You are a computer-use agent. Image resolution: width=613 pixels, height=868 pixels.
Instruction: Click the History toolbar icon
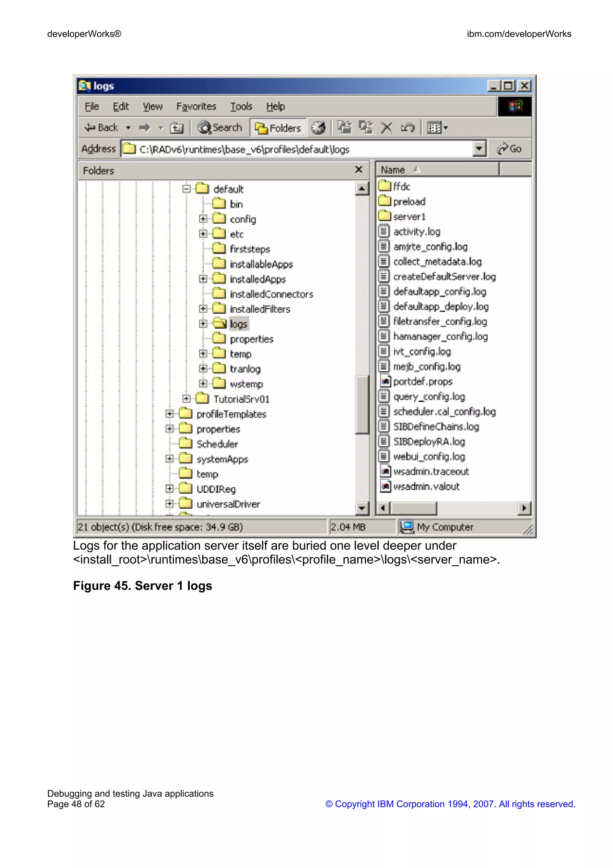pyautogui.click(x=318, y=128)
